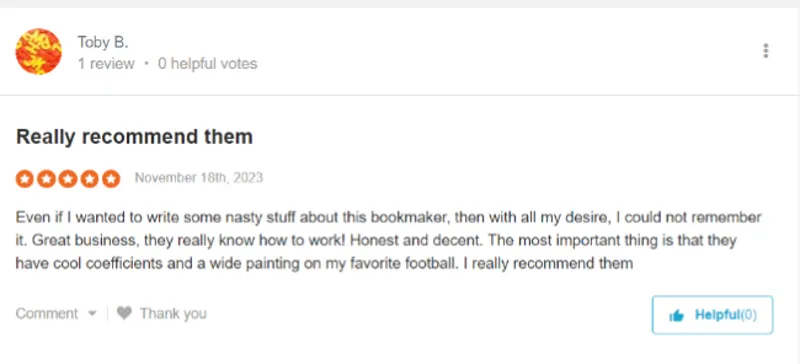Click the third orange rating star
This screenshot has height=364, width=800.
click(67, 179)
